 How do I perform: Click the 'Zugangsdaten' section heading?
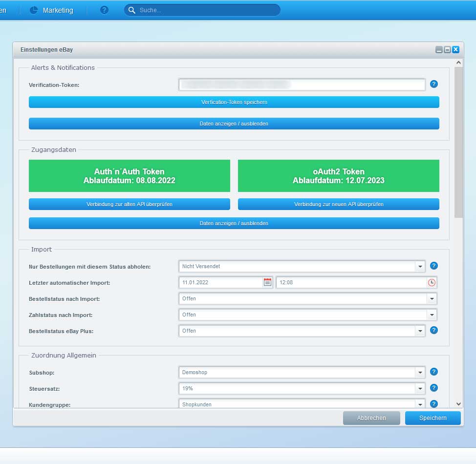point(54,149)
